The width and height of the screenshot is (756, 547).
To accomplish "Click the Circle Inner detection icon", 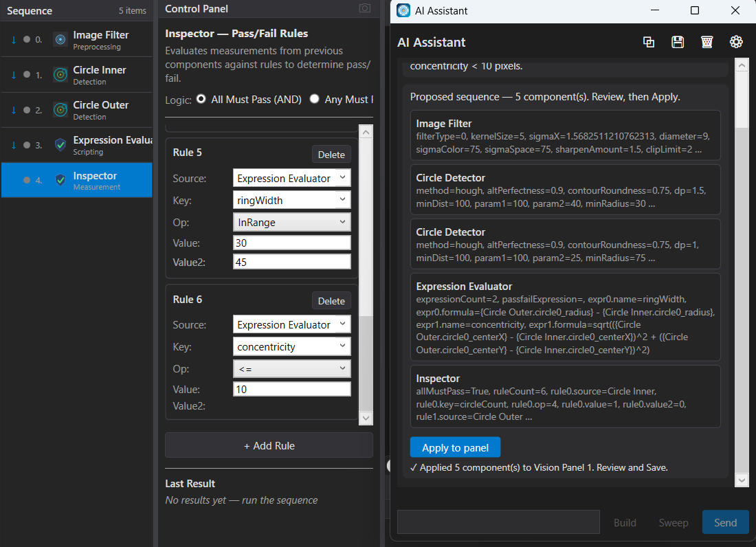I will [60, 75].
